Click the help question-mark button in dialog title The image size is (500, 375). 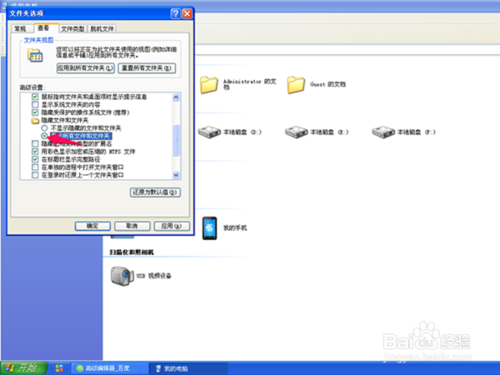coord(175,14)
